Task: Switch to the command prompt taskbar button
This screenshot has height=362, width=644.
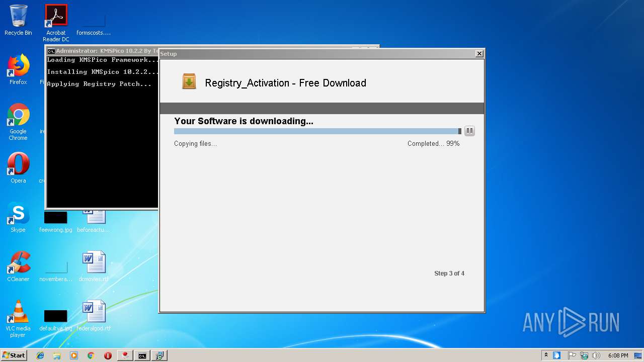Action: click(142, 355)
